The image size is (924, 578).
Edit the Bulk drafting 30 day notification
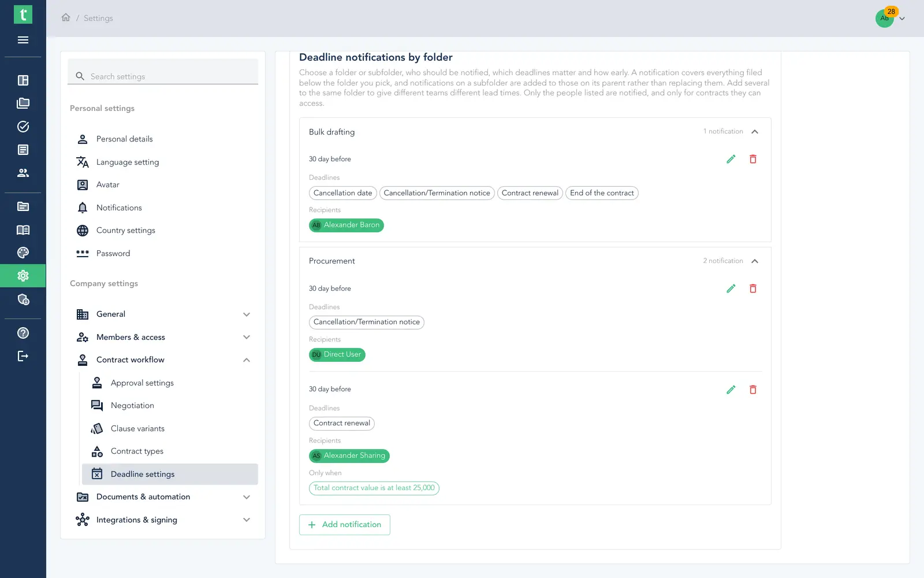[731, 159]
